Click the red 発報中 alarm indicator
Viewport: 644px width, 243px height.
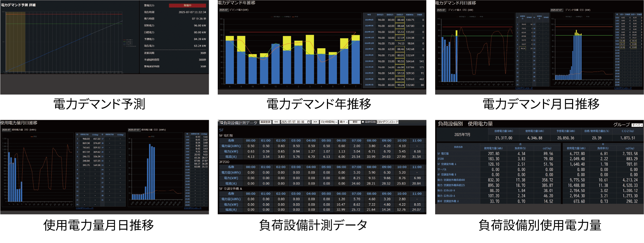pos(187,5)
